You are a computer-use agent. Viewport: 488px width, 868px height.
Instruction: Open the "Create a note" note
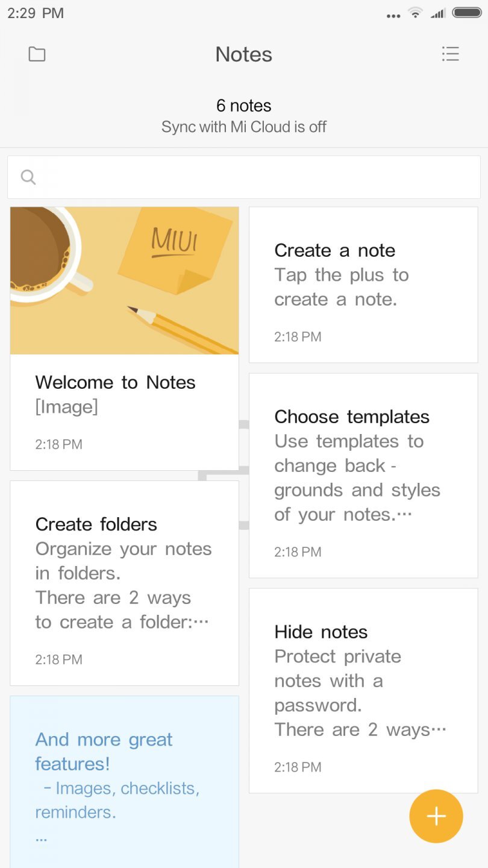coord(363,285)
